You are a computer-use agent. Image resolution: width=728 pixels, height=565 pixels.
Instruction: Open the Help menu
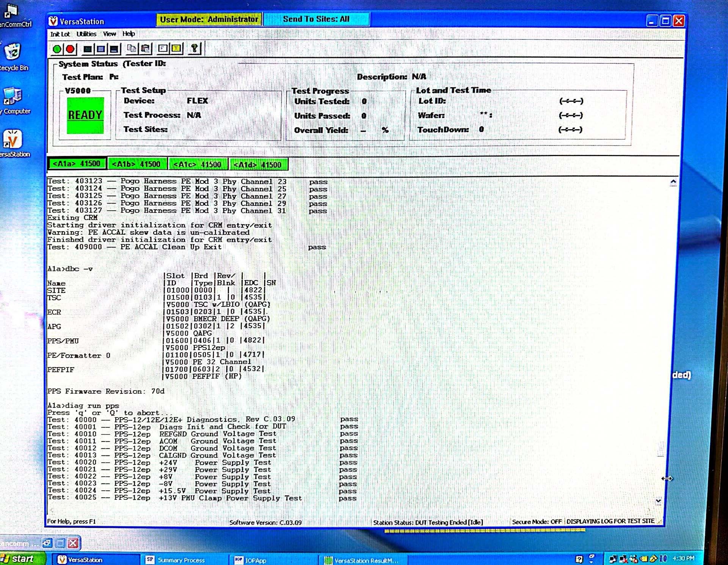[x=129, y=34]
